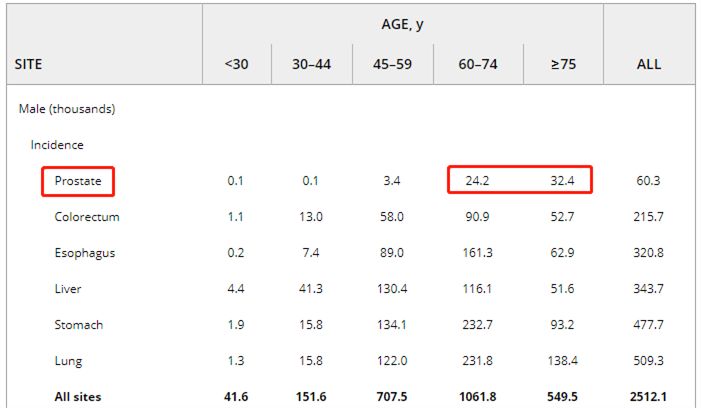Viewport: 701px width, 408px height.
Task: Click the Stomach row label
Action: [x=79, y=325]
